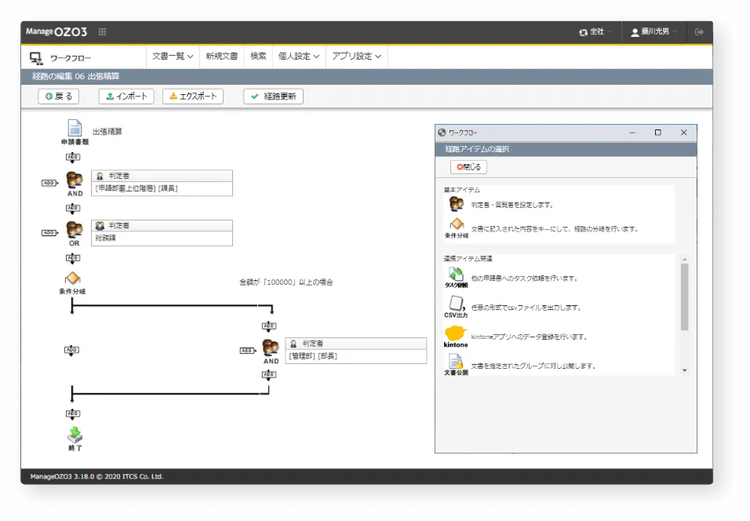Image resolution: width=750 pixels, height=521 pixels.
Task: Open the 検索 menu item
Action: coord(258,56)
